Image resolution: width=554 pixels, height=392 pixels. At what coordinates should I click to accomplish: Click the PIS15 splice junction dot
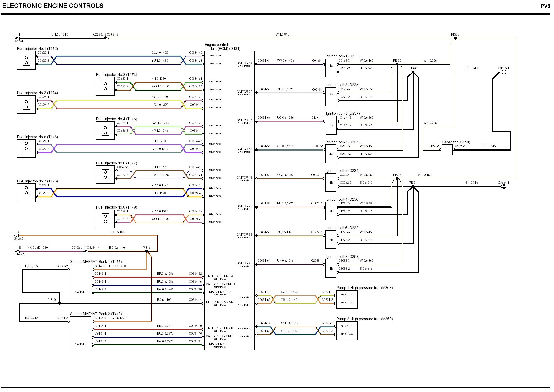pyautogui.click(x=147, y=251)
